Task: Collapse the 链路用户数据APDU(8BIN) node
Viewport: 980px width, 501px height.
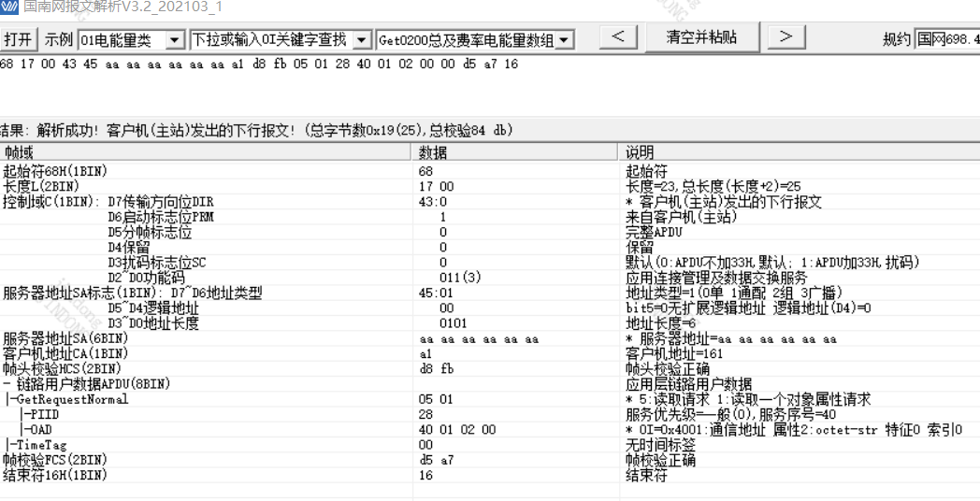Action: (x=7, y=383)
